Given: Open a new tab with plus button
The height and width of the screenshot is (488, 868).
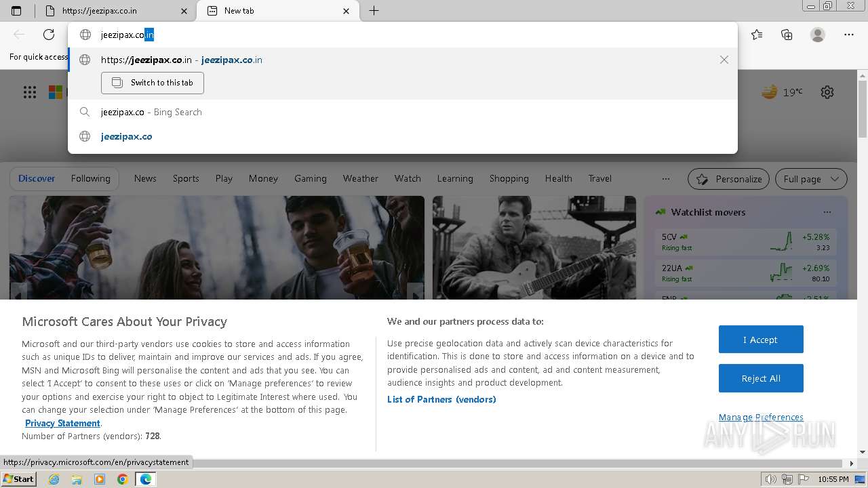Looking at the screenshot, I should [x=374, y=11].
